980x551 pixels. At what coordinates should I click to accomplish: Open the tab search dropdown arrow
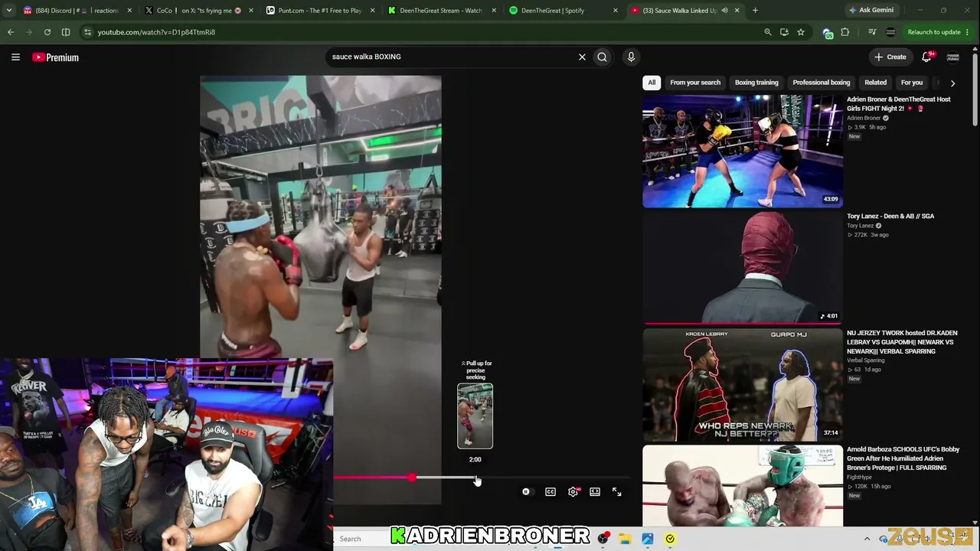(x=9, y=10)
